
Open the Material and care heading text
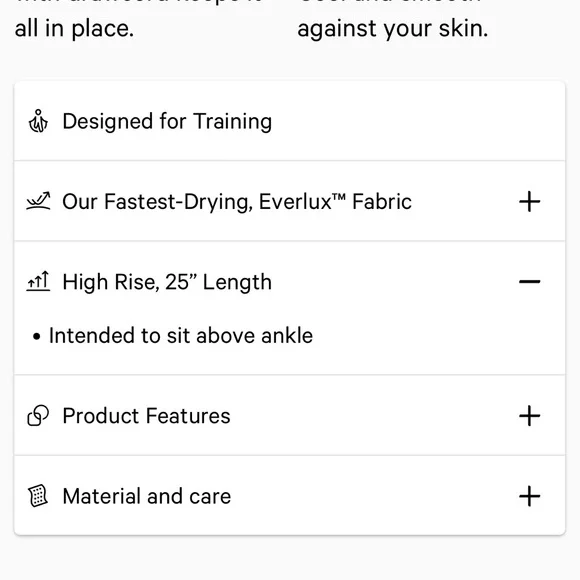(147, 496)
